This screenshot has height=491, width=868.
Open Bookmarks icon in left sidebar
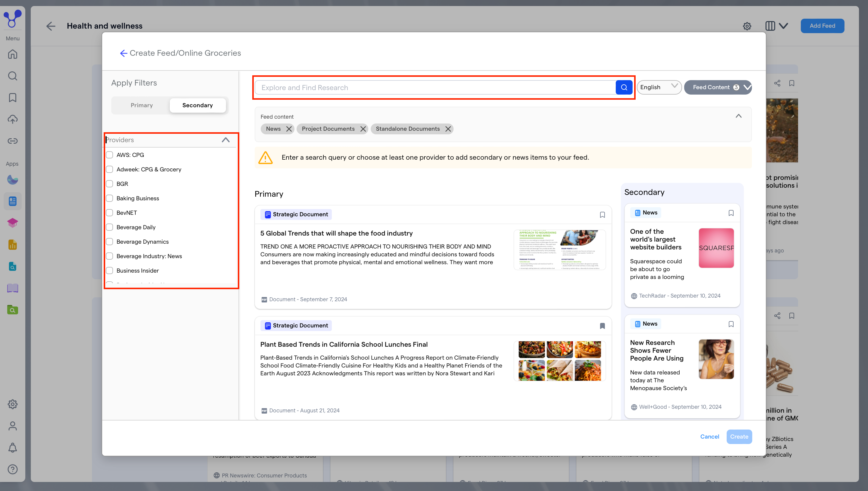[x=12, y=98]
